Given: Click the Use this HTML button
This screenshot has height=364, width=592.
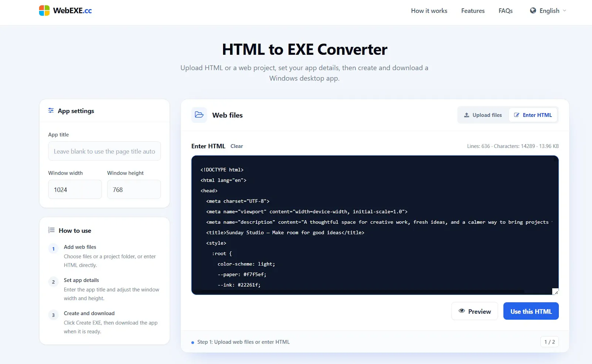Looking at the screenshot, I should coord(531,311).
